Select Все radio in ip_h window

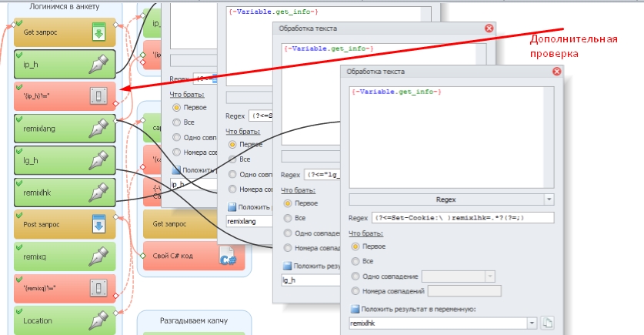[177, 122]
